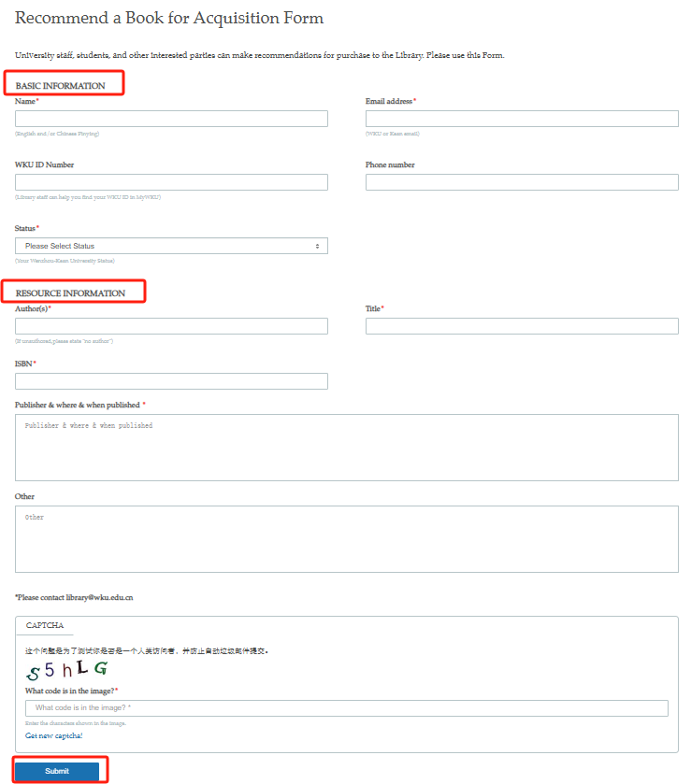Click the library@wku.edu.cn contact text

pyautogui.click(x=99, y=597)
